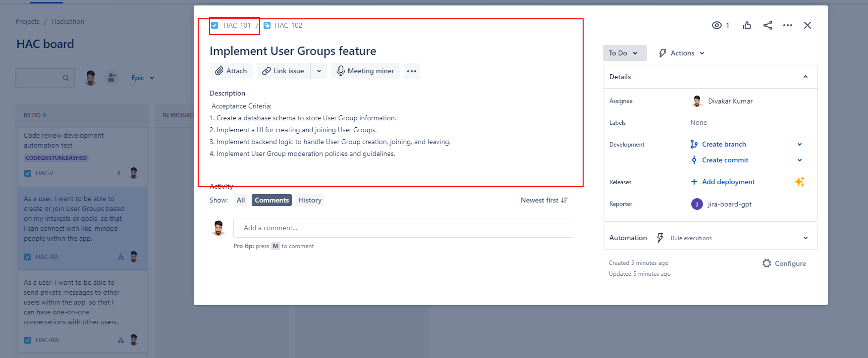Expand the dropdown next to Link issue

coord(319,71)
